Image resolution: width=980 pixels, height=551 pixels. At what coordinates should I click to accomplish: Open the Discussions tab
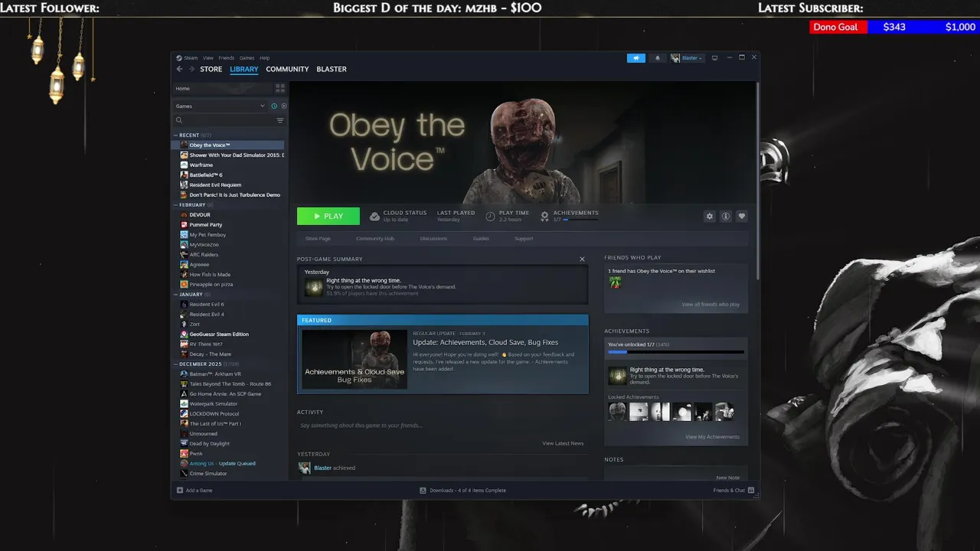tap(433, 239)
